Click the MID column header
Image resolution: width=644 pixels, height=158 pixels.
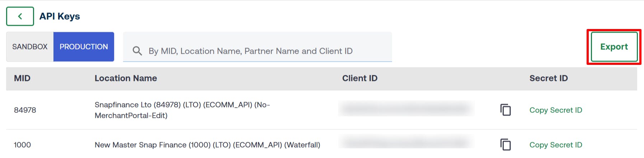(x=22, y=78)
